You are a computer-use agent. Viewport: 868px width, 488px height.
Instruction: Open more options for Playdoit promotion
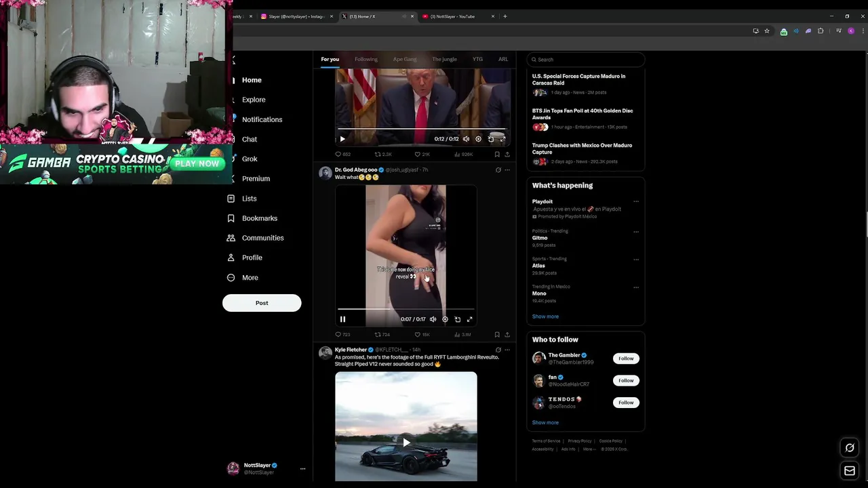pyautogui.click(x=636, y=202)
